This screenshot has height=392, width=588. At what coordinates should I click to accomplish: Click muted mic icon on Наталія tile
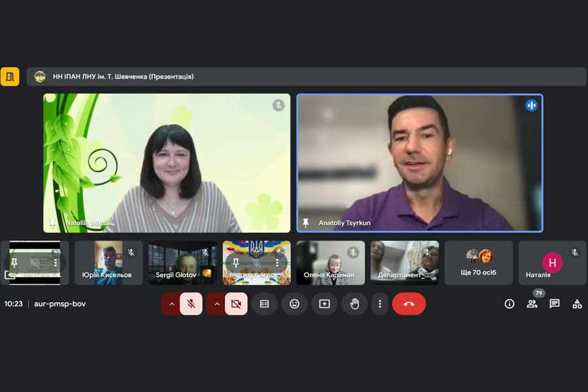pos(575,252)
